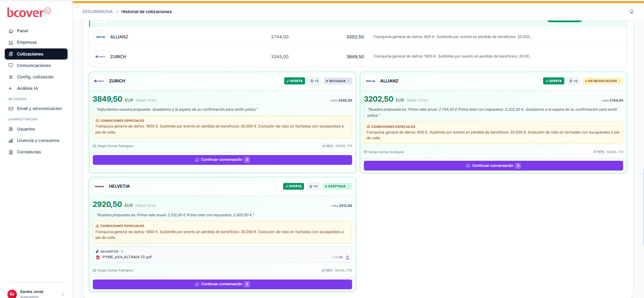Click the OFERTA badge on the ZURICH card
644x298 pixels.
(295, 81)
